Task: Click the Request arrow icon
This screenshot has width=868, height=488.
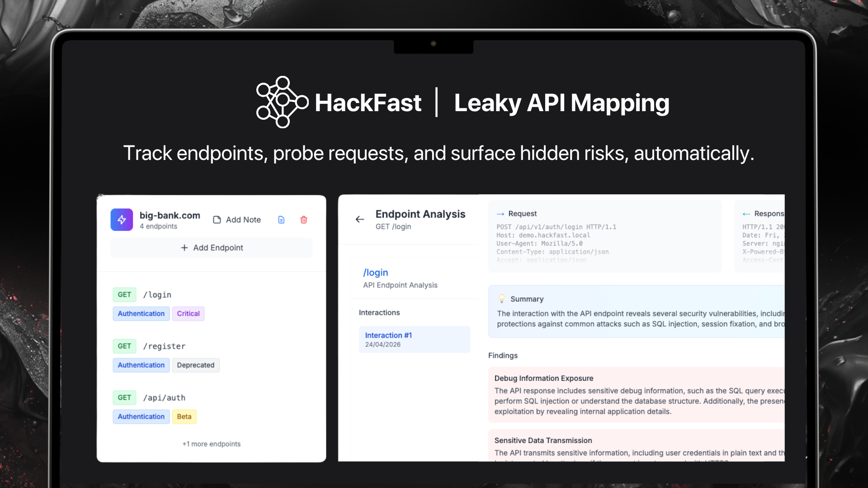Action: (x=500, y=214)
